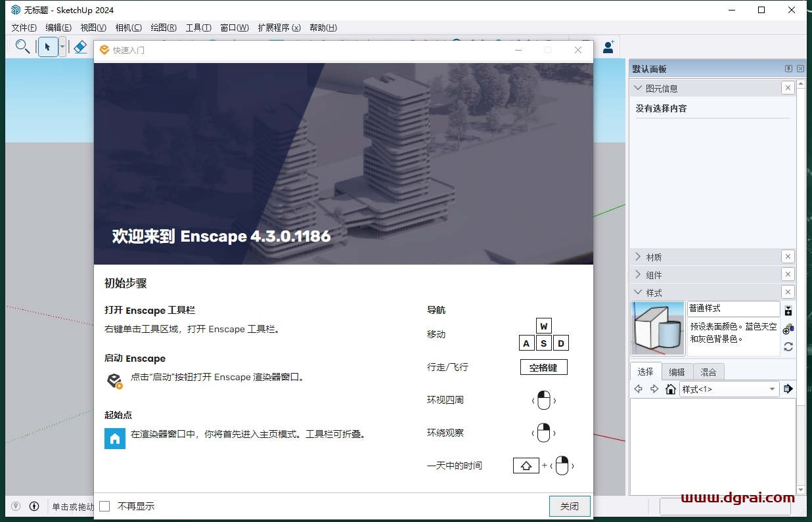Click the SketchUp logo in title bar

16,10
